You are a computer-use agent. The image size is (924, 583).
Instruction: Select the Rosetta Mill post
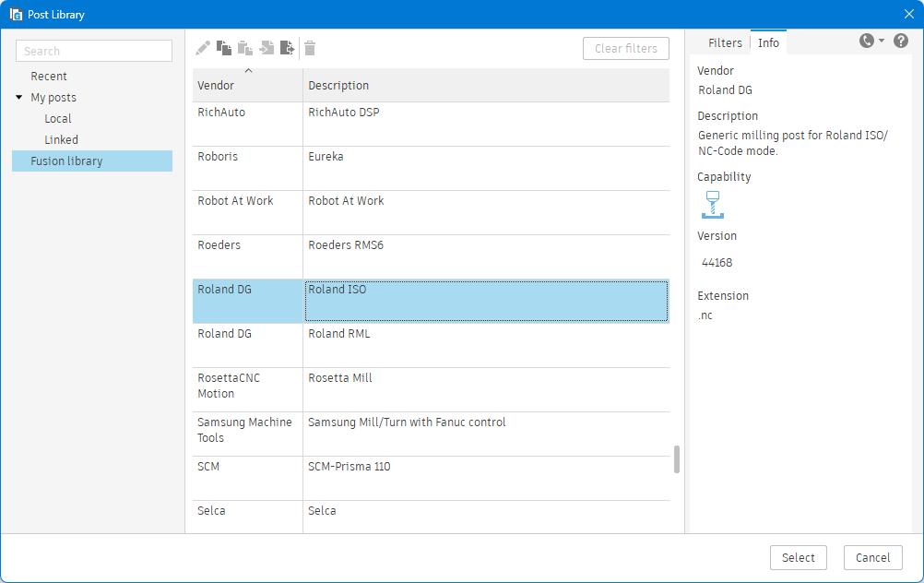click(x=486, y=389)
